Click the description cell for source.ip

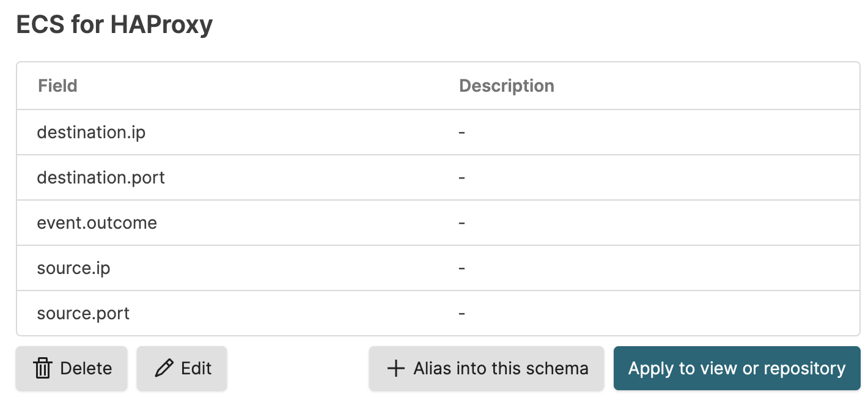(462, 268)
